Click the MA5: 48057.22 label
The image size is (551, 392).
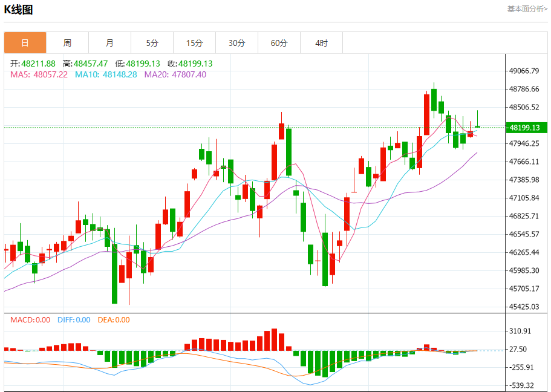pyautogui.click(x=39, y=74)
